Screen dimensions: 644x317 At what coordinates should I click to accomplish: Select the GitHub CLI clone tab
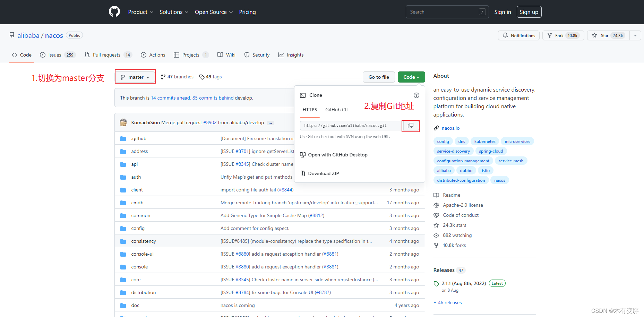point(337,110)
